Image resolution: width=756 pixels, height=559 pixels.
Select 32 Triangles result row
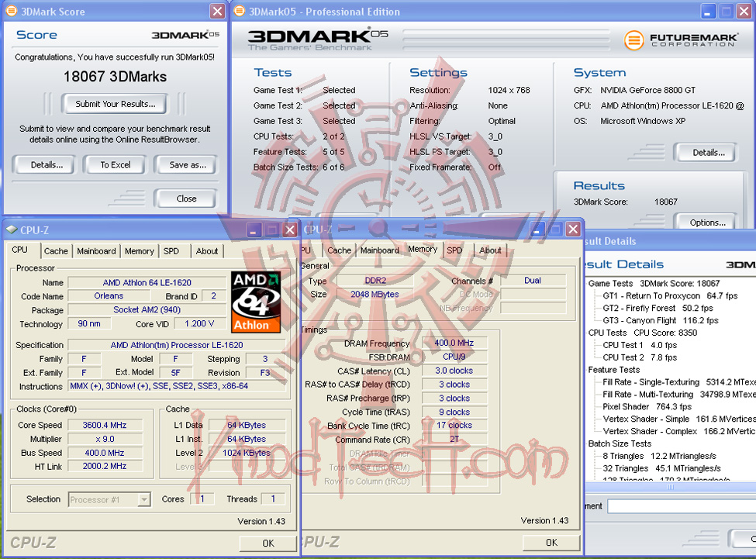661,468
